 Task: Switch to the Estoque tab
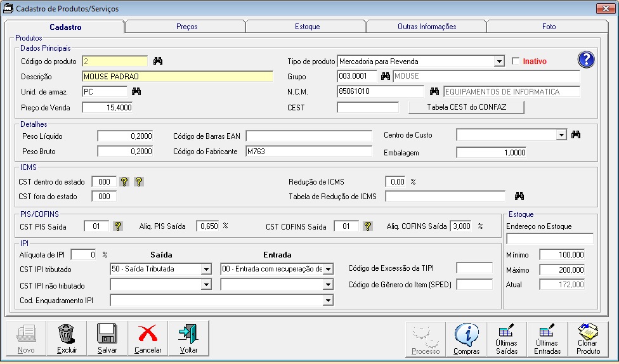click(307, 27)
